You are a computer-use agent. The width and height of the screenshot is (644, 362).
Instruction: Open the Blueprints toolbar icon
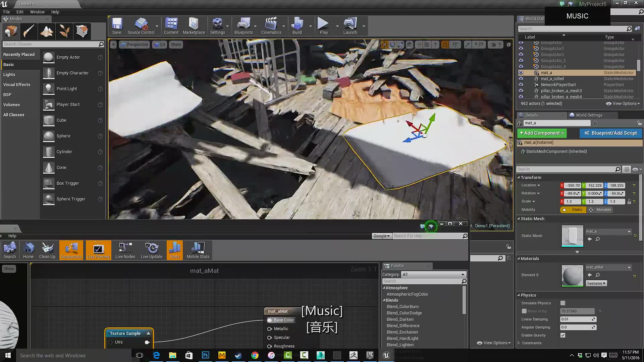[244, 26]
